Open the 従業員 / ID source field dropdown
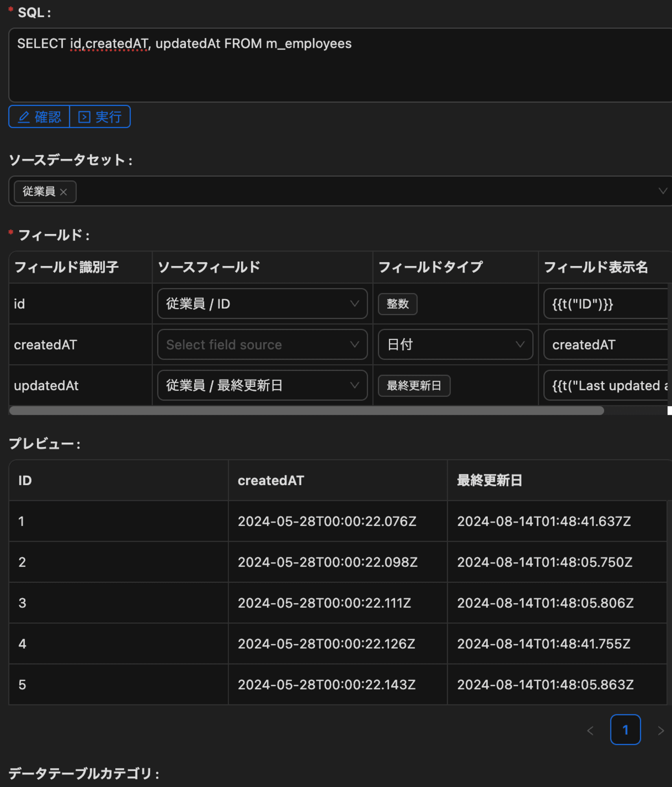 pos(262,304)
